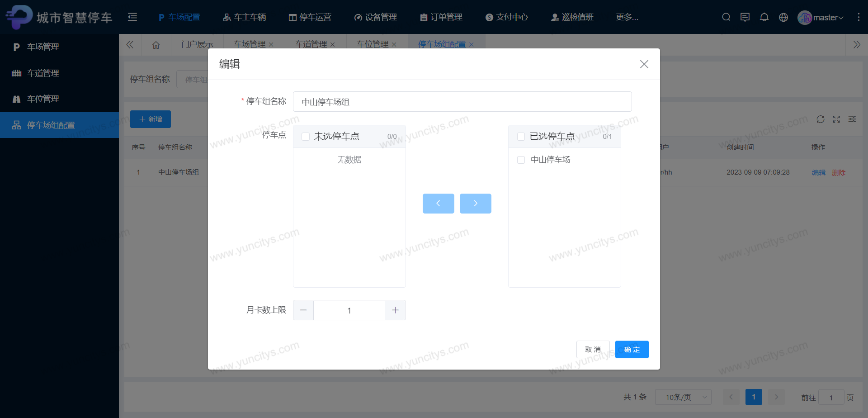Open the vertical three-dot options menu
The height and width of the screenshot is (418, 868).
(859, 17)
